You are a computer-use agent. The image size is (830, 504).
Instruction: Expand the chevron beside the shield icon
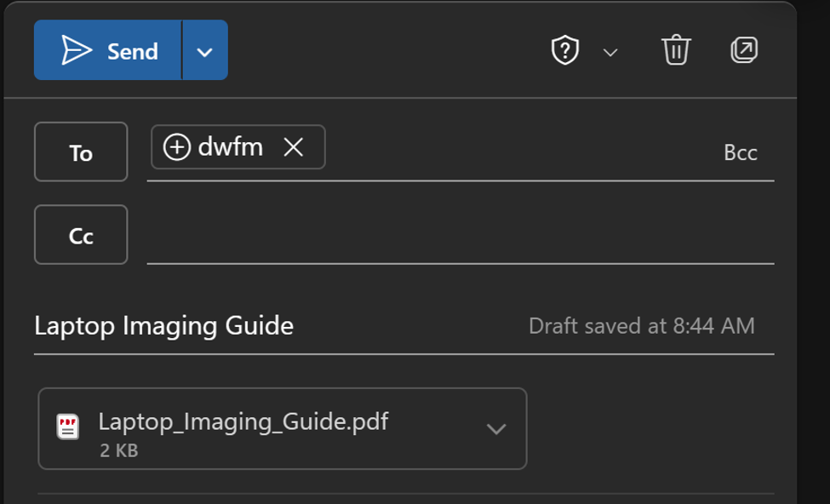coord(610,52)
